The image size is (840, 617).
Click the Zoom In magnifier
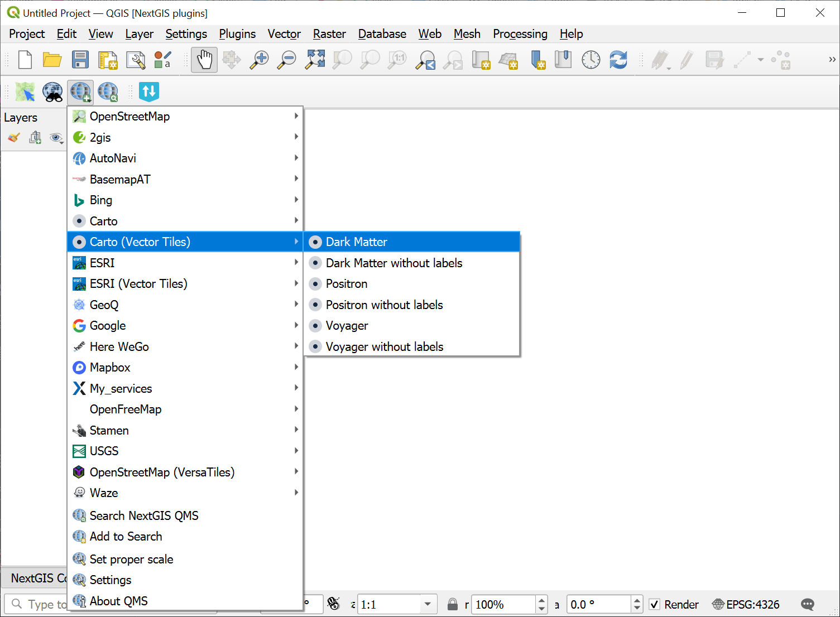click(259, 60)
